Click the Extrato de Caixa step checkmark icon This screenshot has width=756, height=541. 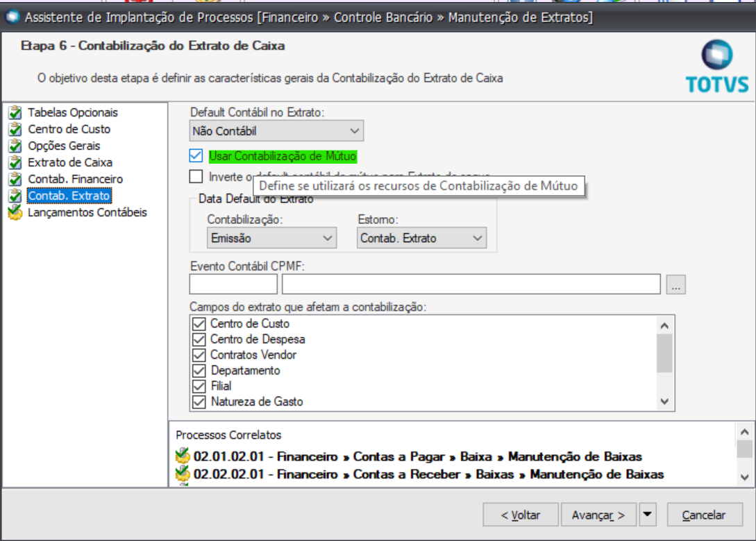pyautogui.click(x=15, y=162)
